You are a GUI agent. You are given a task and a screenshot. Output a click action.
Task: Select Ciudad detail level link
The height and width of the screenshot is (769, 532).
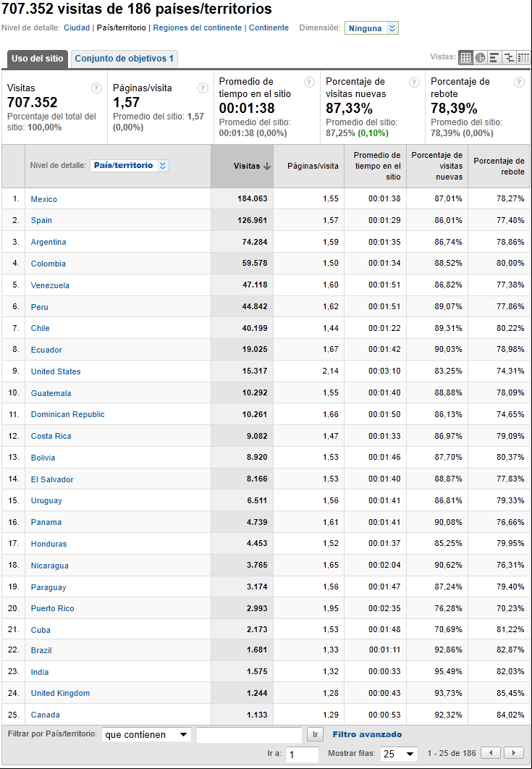tap(77, 28)
